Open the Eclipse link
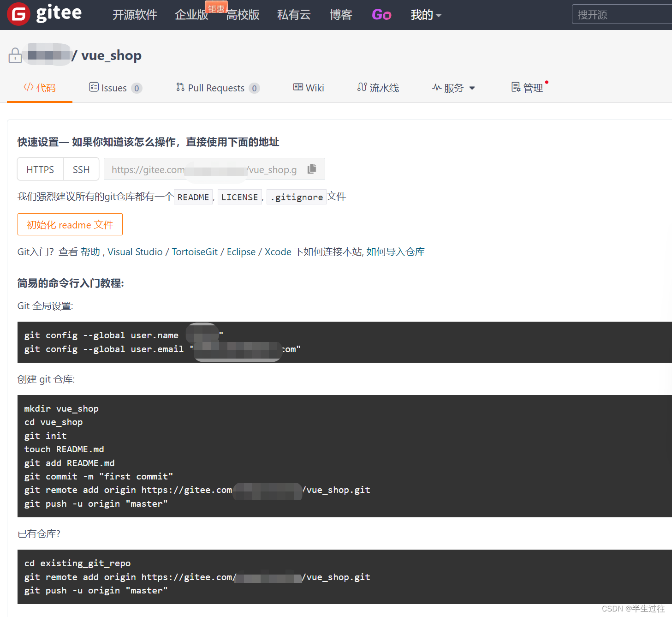This screenshot has width=672, height=617. click(241, 252)
